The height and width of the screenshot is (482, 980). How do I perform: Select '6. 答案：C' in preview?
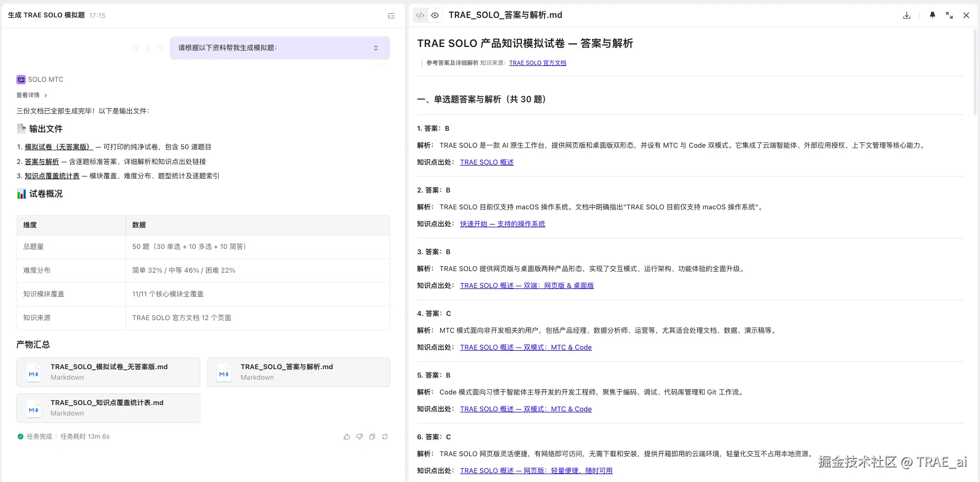click(434, 437)
